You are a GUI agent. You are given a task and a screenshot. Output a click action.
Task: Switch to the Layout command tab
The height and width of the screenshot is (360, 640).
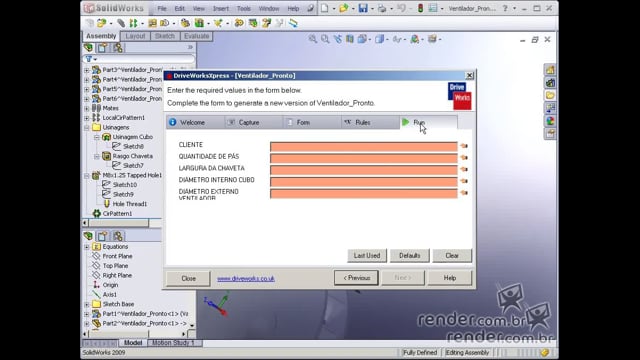tap(135, 36)
